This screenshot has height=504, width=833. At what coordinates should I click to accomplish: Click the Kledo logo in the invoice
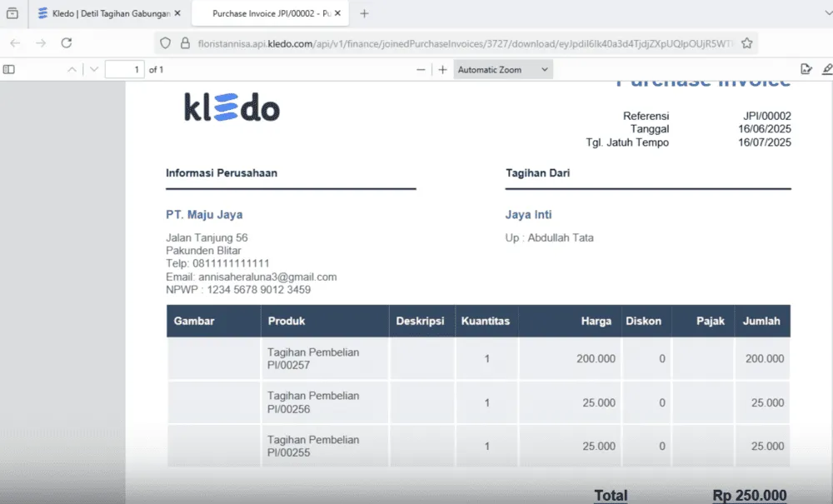(x=232, y=107)
